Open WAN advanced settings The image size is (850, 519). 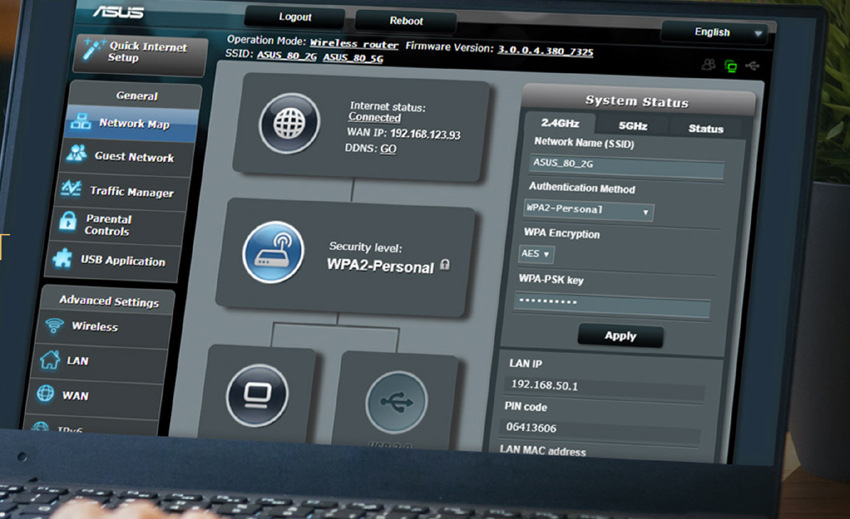click(94, 395)
